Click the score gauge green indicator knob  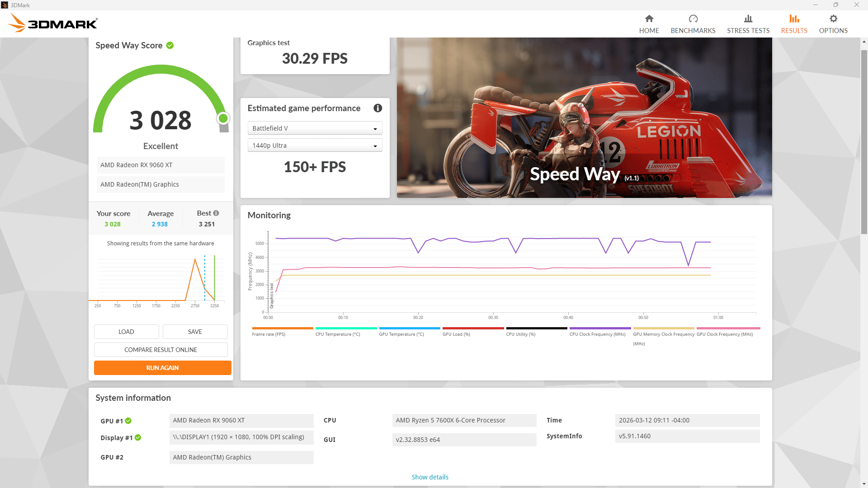tap(223, 118)
